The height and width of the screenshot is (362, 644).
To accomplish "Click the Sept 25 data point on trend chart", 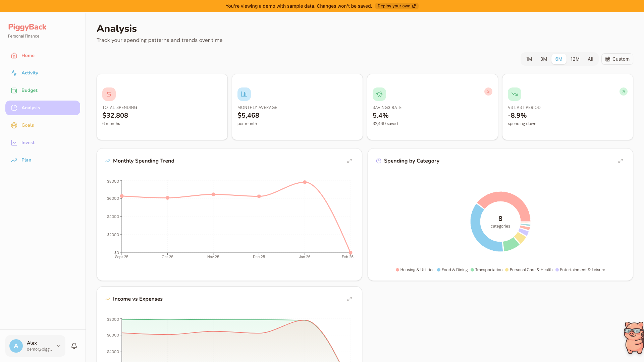I will [122, 196].
